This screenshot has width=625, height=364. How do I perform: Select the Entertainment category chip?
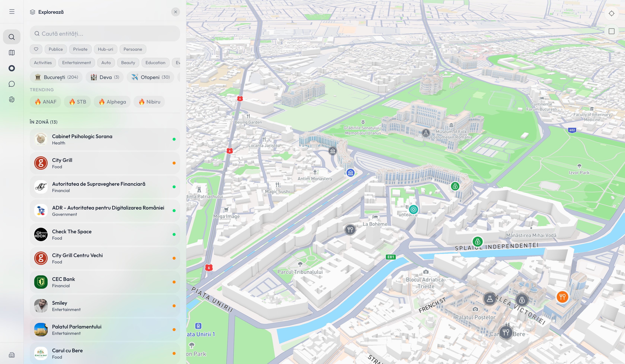click(x=76, y=62)
